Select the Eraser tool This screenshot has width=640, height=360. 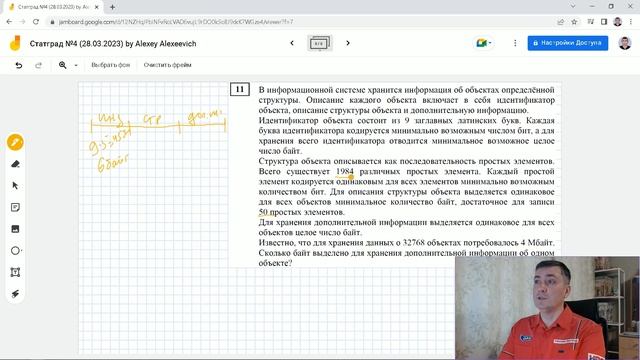15,164
